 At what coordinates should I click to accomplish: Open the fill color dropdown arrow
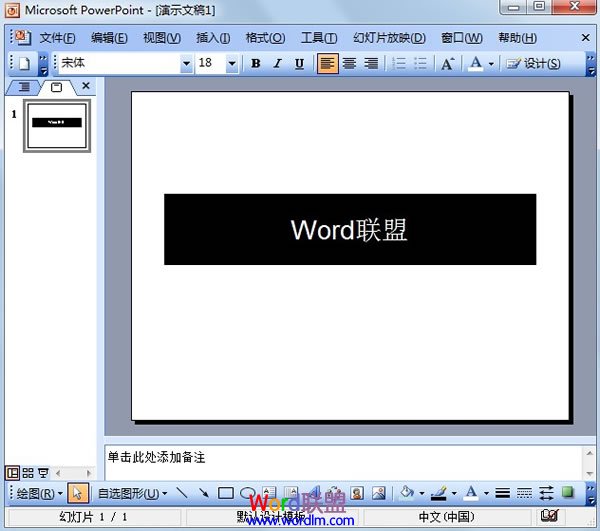(x=422, y=493)
